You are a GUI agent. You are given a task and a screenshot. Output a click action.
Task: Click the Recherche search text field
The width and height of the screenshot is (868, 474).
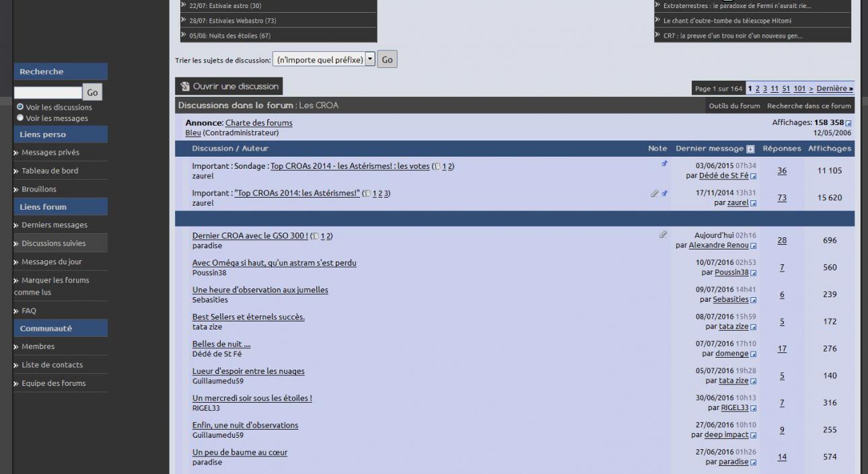(48, 93)
